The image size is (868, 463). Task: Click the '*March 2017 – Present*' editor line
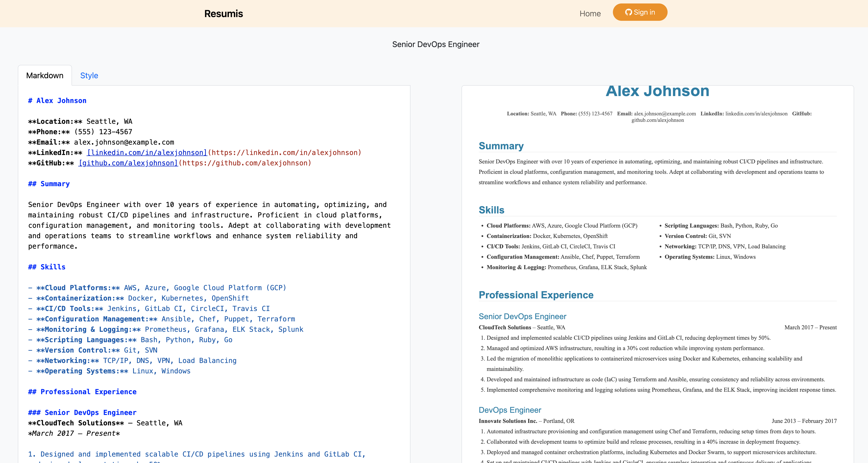point(74,433)
